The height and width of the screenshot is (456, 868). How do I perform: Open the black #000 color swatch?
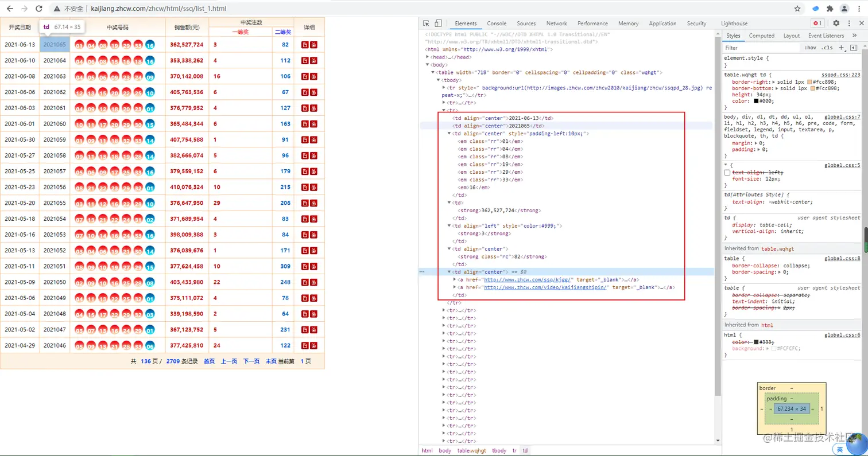(x=757, y=101)
